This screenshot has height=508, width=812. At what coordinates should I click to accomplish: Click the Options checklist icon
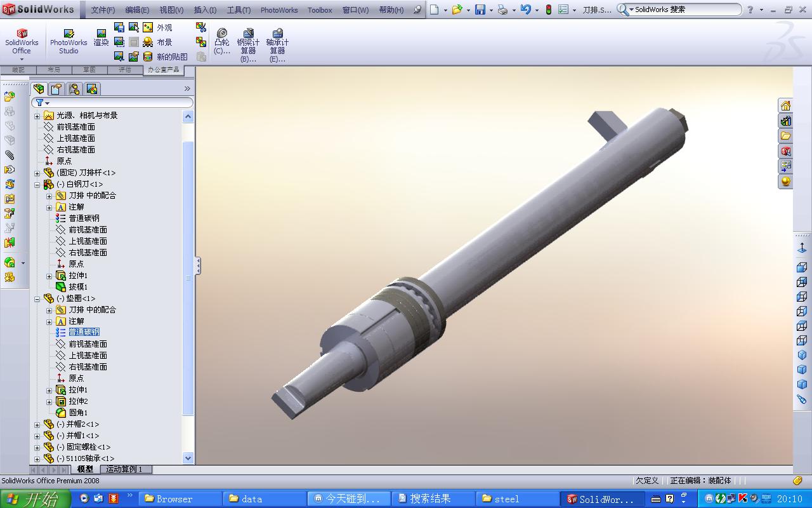(563, 10)
